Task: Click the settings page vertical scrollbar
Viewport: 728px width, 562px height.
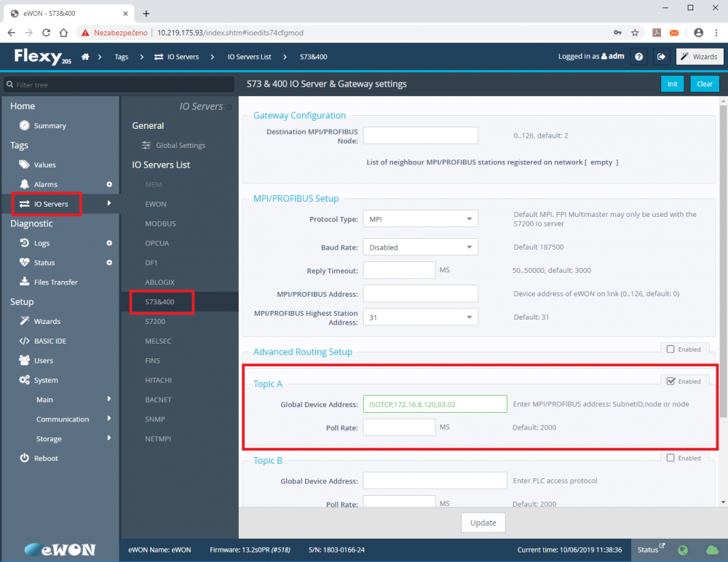Action: tap(723, 260)
